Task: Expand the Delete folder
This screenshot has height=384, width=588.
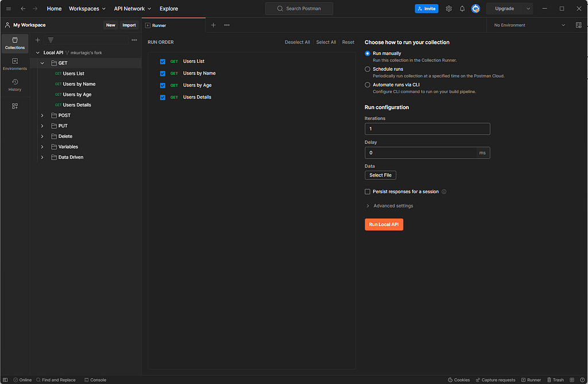Action: [x=42, y=136]
